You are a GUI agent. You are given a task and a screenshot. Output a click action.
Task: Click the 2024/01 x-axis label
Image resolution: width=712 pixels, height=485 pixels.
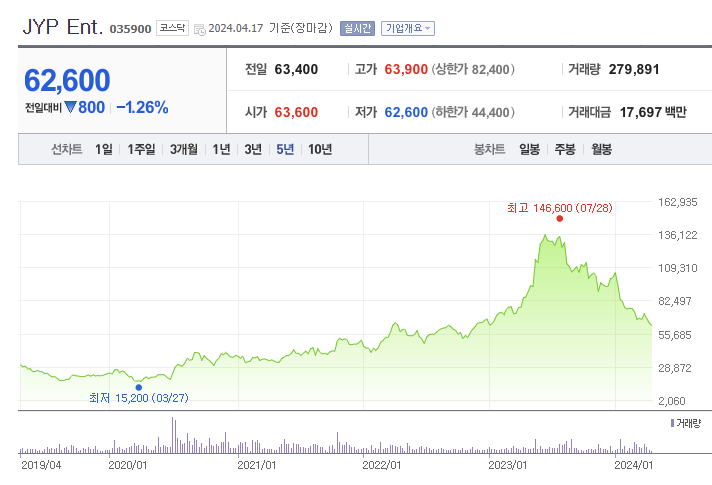(633, 465)
